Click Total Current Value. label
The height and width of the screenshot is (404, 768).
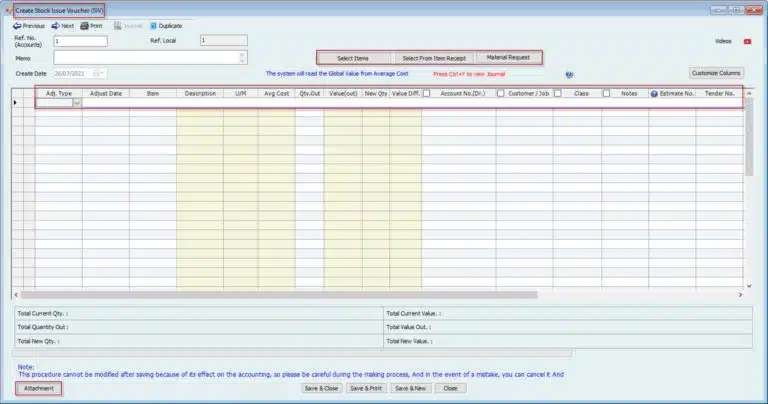[x=413, y=313]
